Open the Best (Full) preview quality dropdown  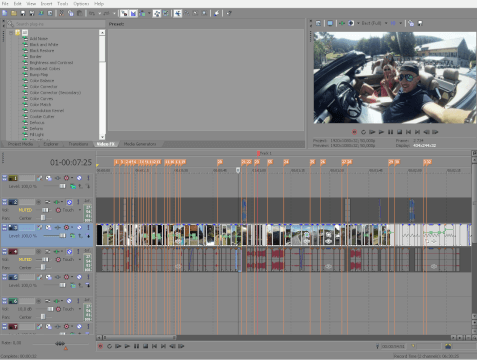[386, 23]
